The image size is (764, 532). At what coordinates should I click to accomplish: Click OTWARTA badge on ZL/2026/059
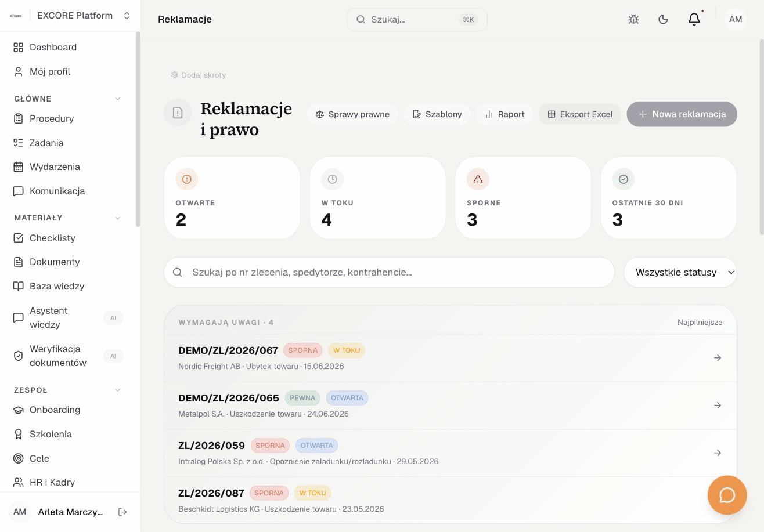316,446
